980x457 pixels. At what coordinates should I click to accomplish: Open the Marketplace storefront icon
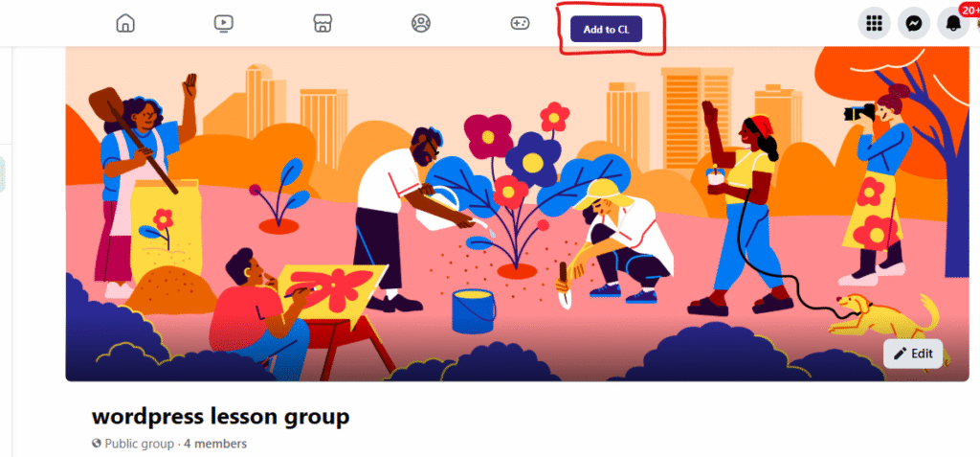point(323,24)
